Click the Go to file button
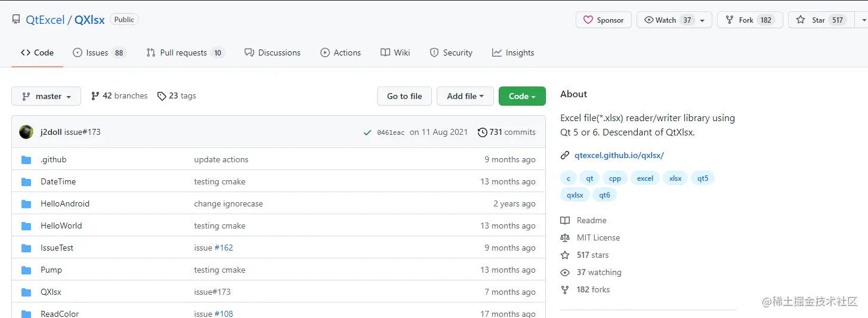Image resolution: width=868 pixels, height=318 pixels. coord(404,96)
